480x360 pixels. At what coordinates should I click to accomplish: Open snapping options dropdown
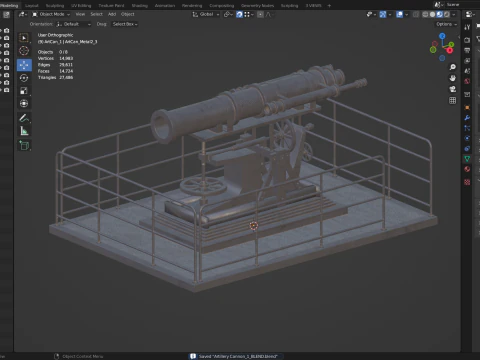[249, 14]
